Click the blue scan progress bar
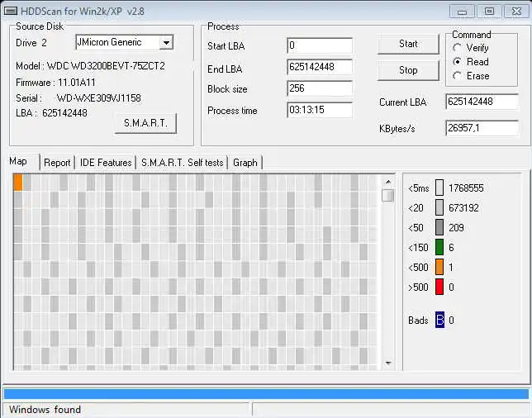532x418 pixels. tap(266, 394)
